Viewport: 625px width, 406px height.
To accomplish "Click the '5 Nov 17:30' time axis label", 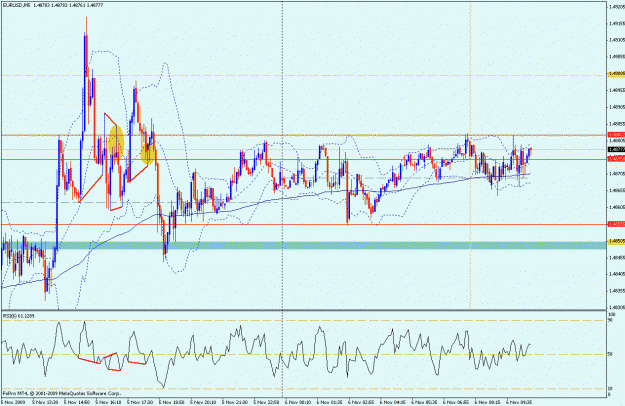I will pyautogui.click(x=140, y=402).
